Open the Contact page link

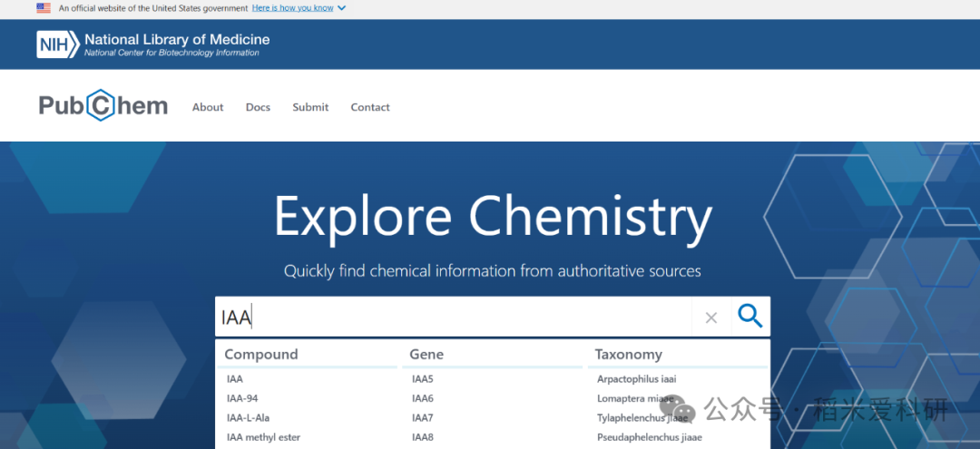click(x=370, y=107)
